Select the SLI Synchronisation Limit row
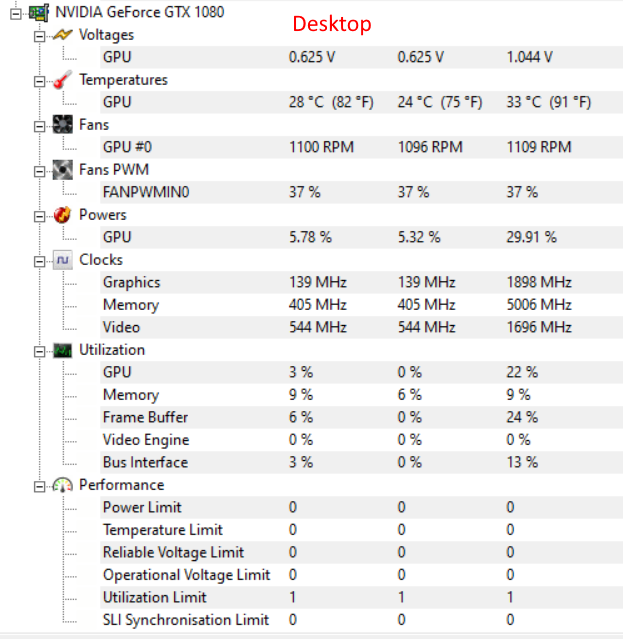The image size is (623, 639). (185, 620)
